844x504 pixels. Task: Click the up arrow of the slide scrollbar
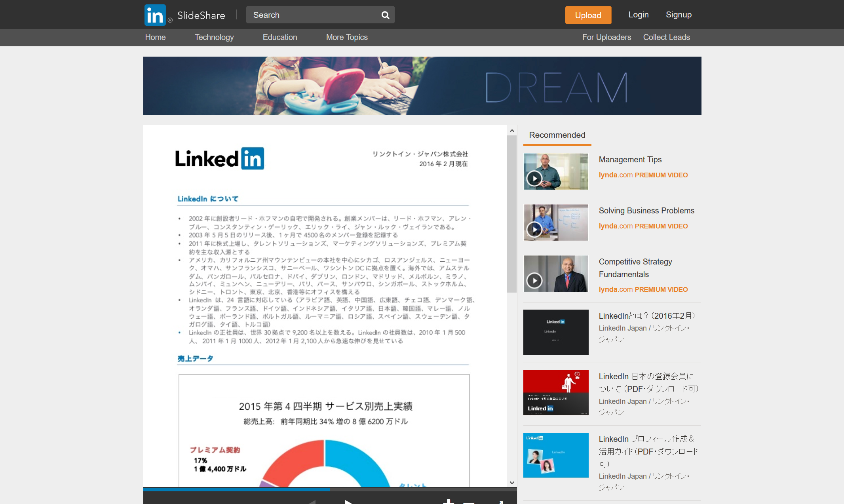tap(512, 131)
